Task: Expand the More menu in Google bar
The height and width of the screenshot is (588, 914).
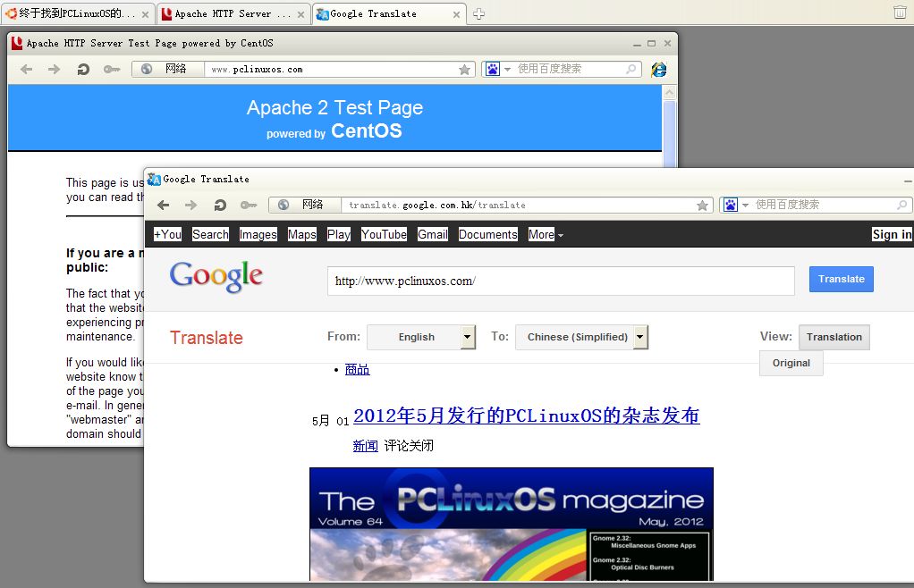Action: click(x=546, y=235)
